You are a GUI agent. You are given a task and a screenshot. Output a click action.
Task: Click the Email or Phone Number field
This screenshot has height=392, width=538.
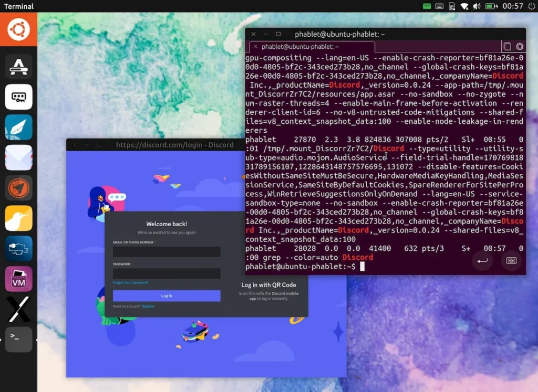[x=167, y=251]
